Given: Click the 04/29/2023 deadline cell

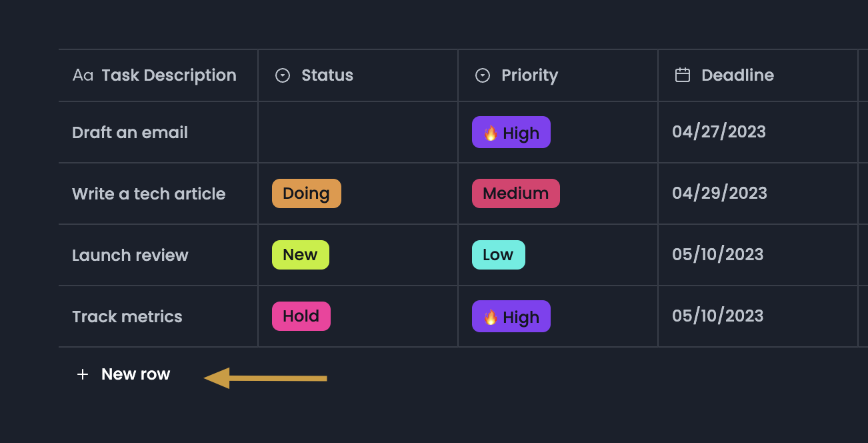Looking at the screenshot, I should point(719,193).
